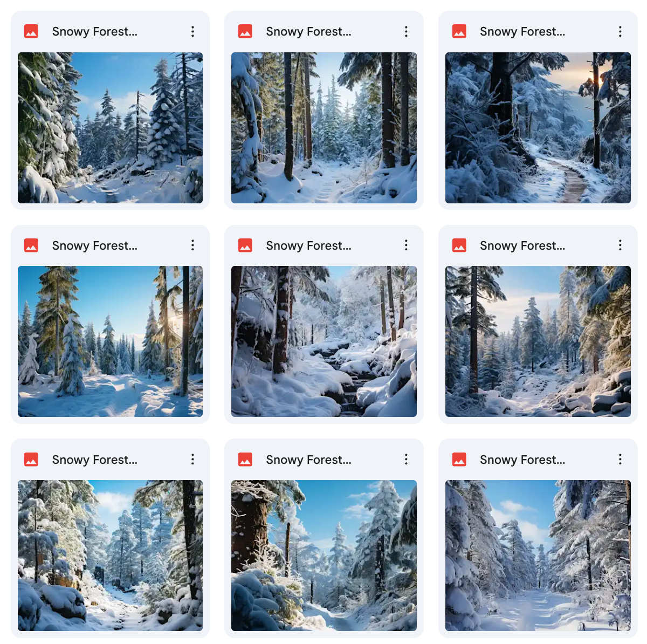
Task: Open three-dot menu of bottom-middle file card
Action: [406, 460]
